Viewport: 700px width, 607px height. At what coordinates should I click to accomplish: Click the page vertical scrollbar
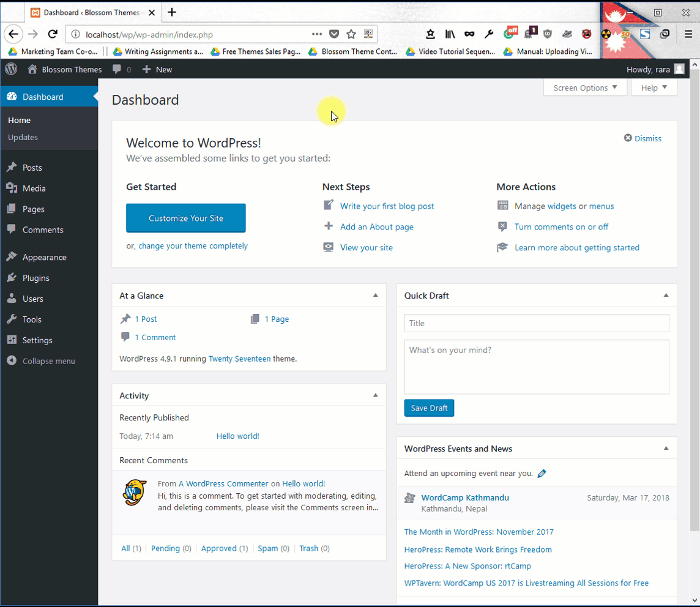694,299
